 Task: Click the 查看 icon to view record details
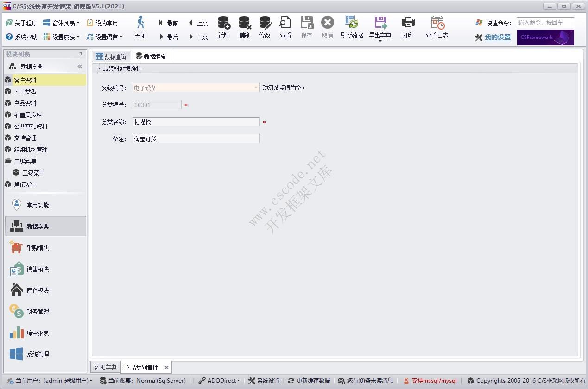pyautogui.click(x=285, y=28)
